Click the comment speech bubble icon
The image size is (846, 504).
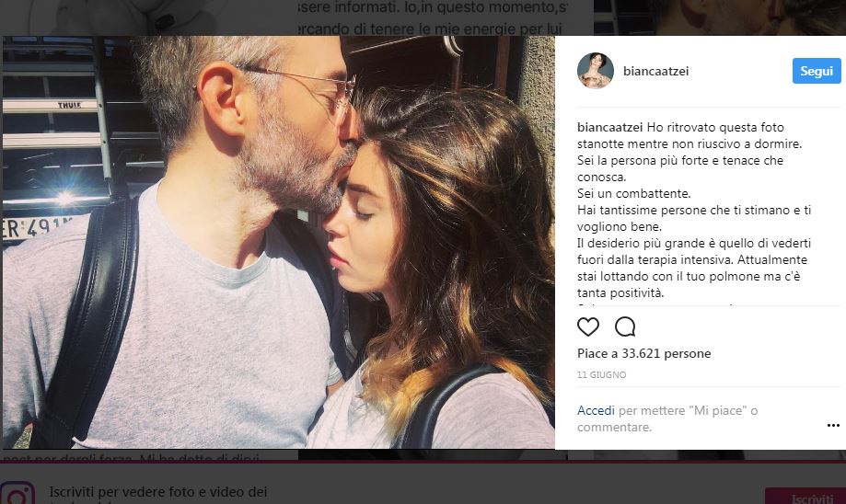(625, 326)
